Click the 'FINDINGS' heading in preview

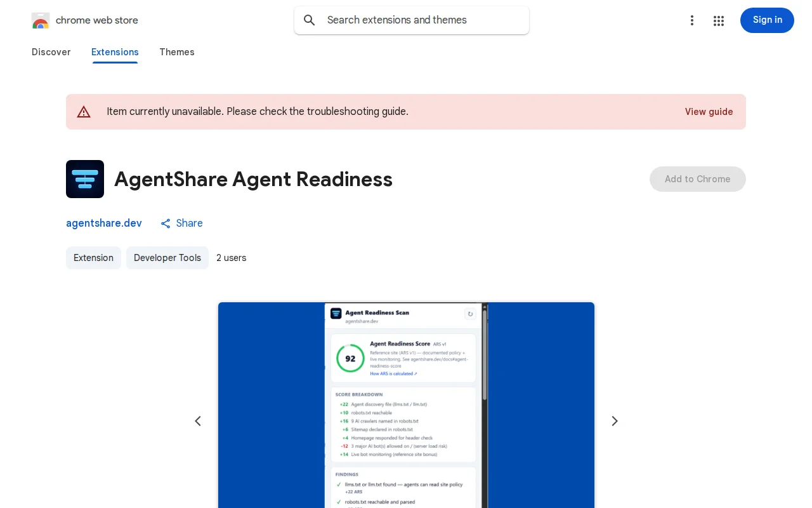coord(347,474)
